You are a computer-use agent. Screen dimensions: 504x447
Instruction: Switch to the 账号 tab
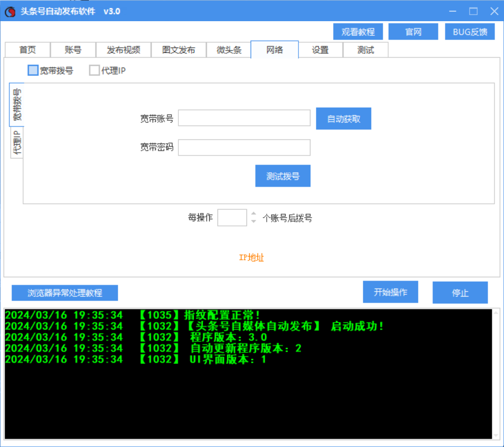[x=73, y=50]
